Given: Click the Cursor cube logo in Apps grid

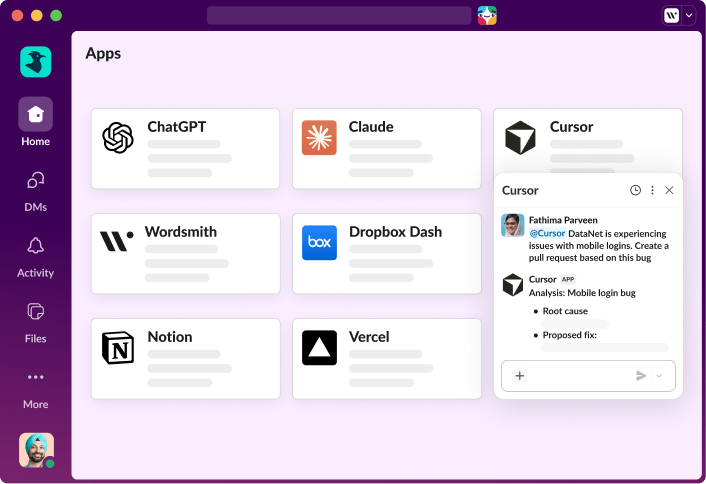Looking at the screenshot, I should point(520,138).
